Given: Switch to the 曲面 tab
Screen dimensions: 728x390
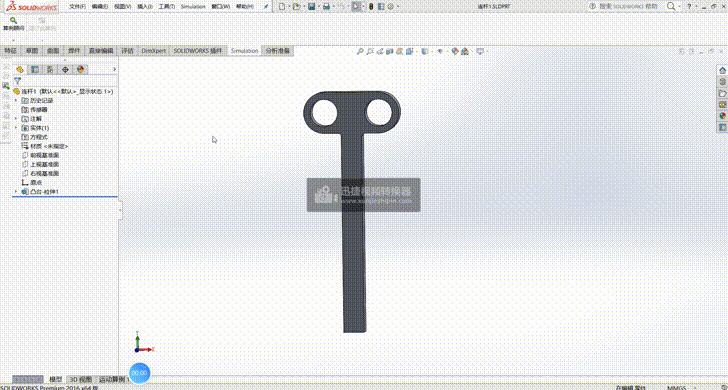Looking at the screenshot, I should tap(53, 51).
